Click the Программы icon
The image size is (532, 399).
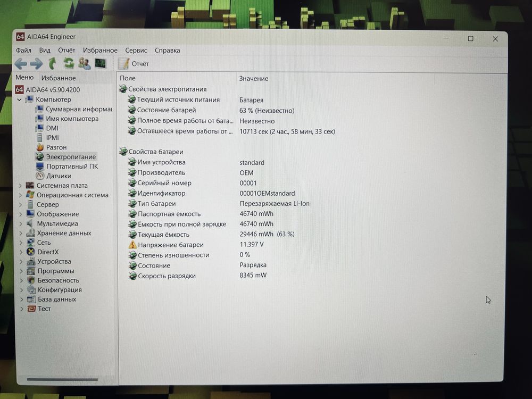[31, 271]
